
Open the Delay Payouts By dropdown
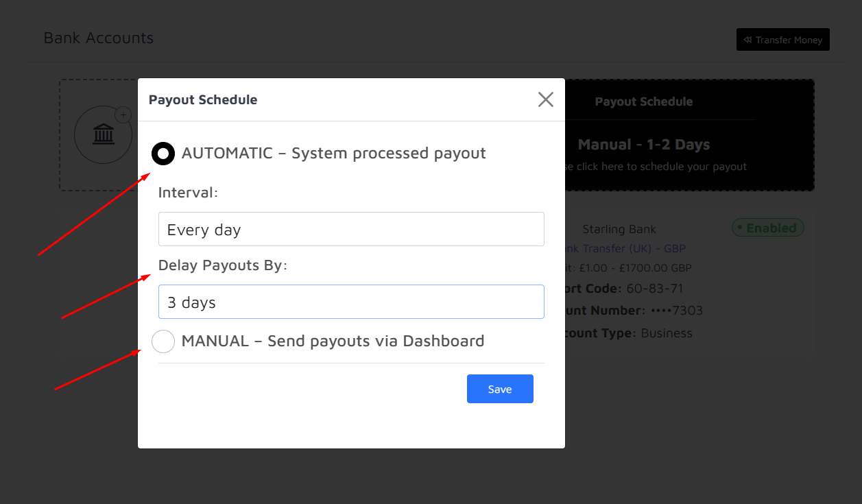point(351,302)
